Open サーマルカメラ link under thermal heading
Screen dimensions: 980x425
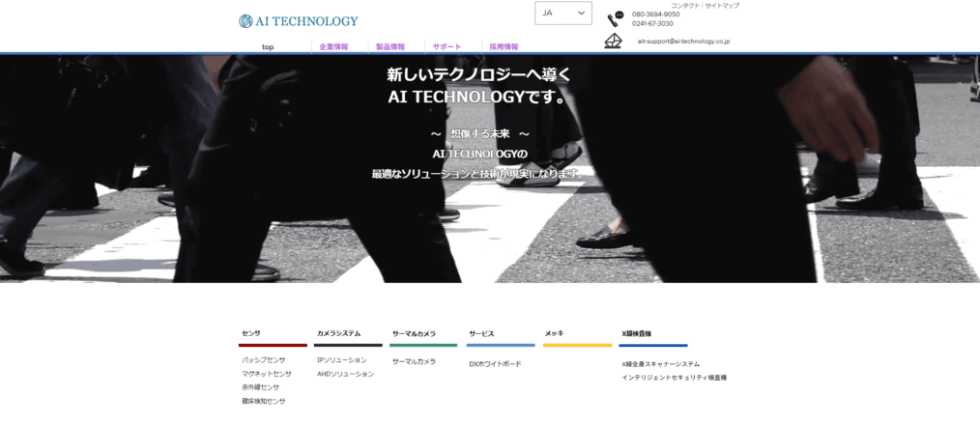pos(415,362)
